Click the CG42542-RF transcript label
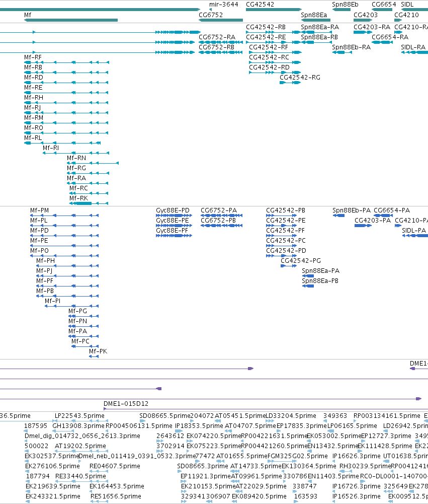Screen dimensions: 428x504 [269, 47]
